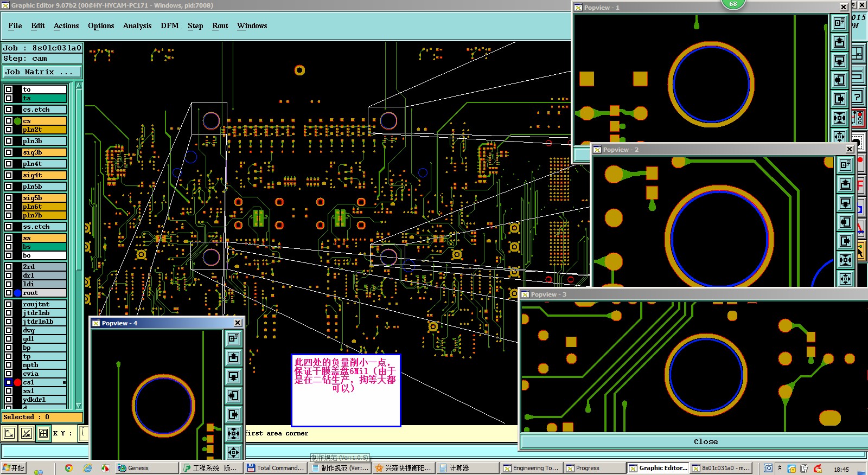
Task: Toggle checkbox for layer to
Action: point(9,89)
